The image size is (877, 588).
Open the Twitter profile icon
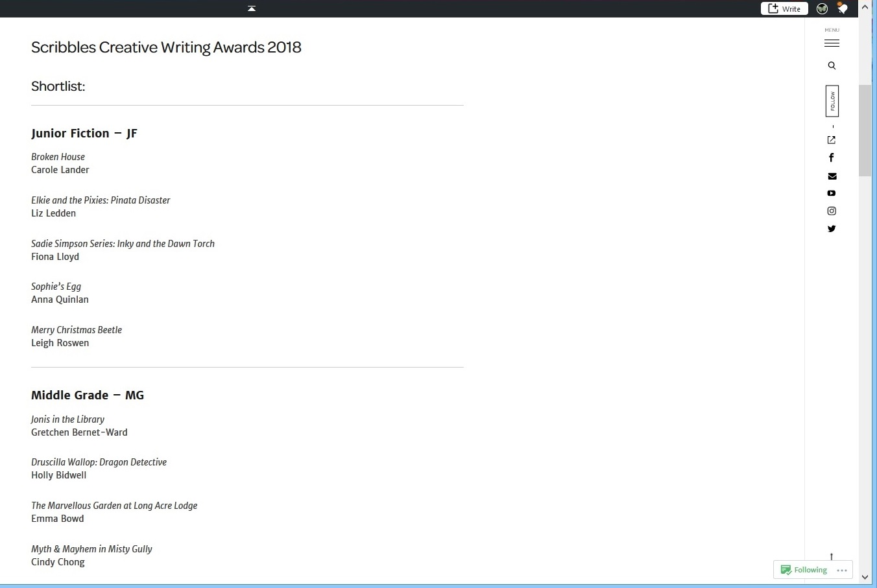click(x=832, y=228)
